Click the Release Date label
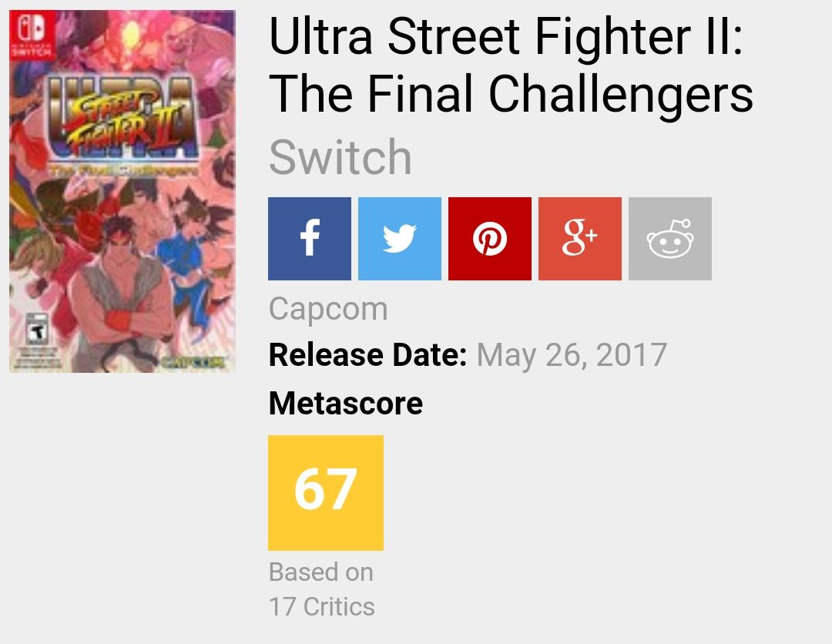This screenshot has height=644, width=832. [367, 355]
